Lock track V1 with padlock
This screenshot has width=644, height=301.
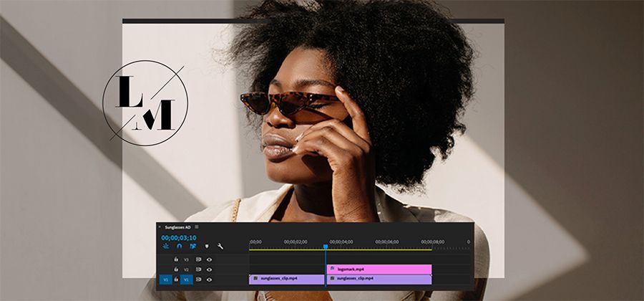click(x=176, y=279)
